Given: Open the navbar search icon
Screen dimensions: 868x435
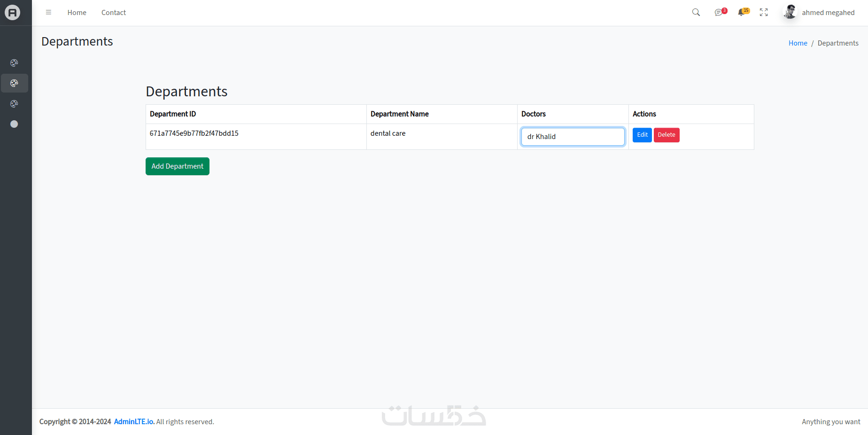Looking at the screenshot, I should [x=696, y=13].
